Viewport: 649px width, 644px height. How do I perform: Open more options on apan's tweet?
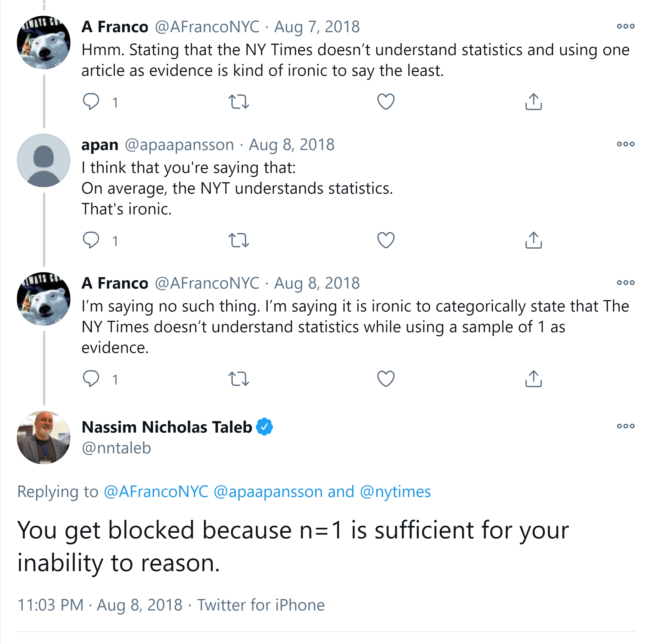[626, 144]
